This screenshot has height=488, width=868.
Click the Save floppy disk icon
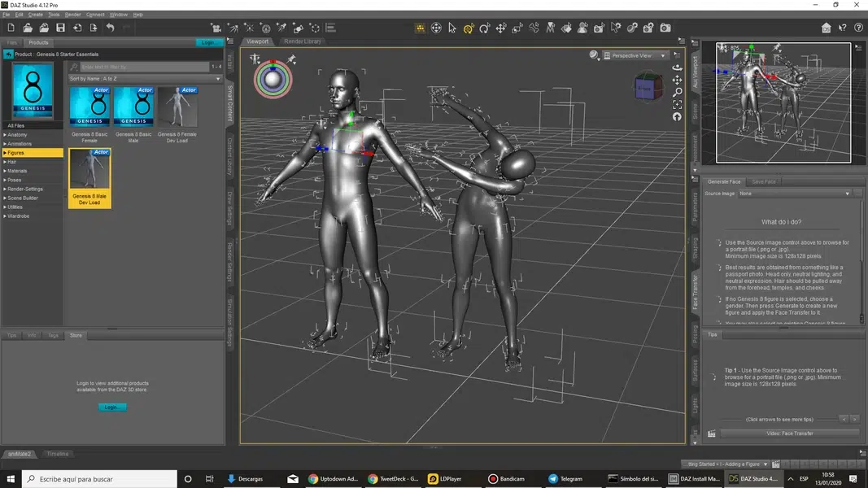60,28
